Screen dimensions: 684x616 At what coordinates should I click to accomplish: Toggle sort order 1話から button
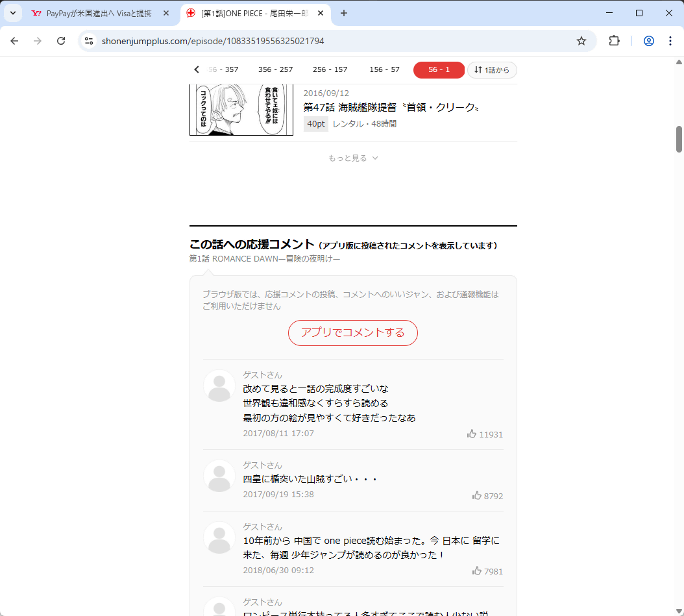492,70
